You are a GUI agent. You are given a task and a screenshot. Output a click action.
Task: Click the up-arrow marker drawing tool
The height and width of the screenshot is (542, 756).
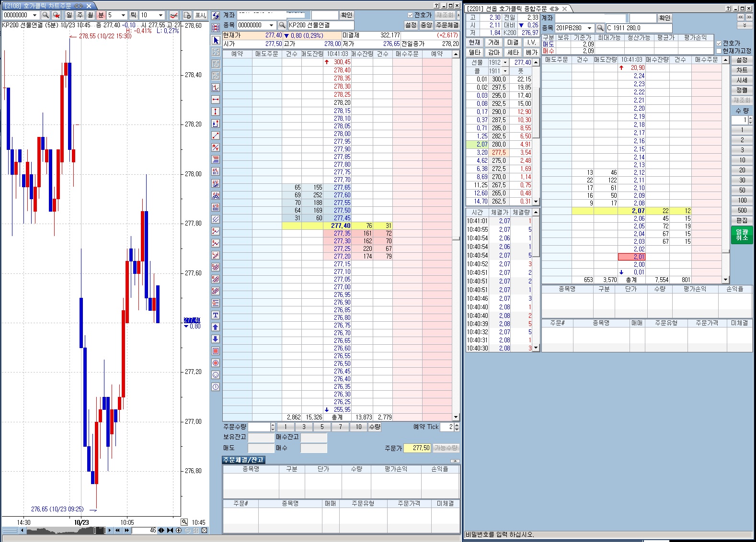[x=216, y=327]
